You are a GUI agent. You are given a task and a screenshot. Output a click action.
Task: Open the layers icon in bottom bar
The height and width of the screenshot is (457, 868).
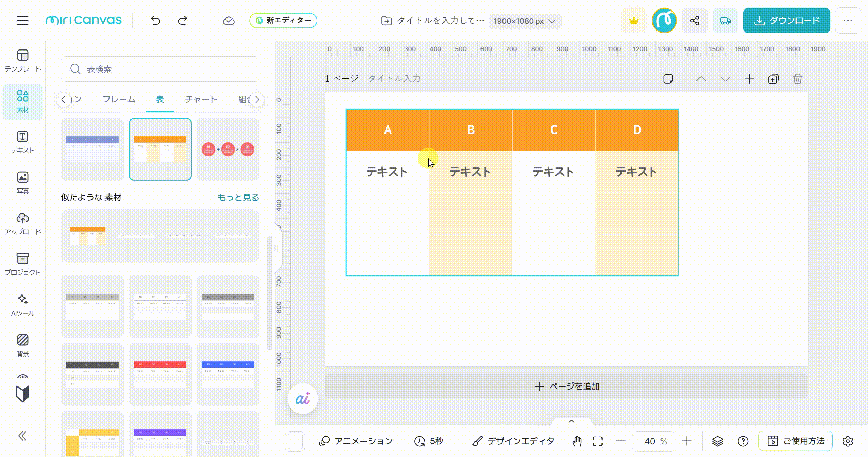[717, 441]
